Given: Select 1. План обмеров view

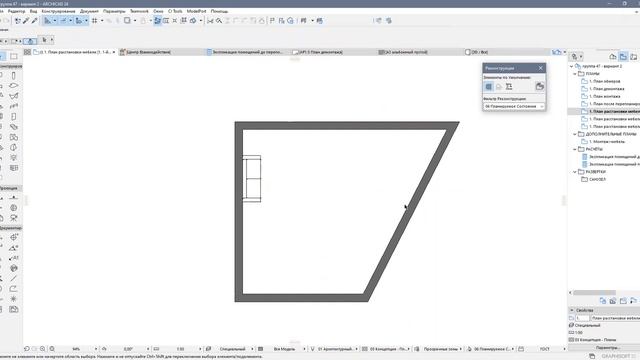Looking at the screenshot, I should [604, 81].
